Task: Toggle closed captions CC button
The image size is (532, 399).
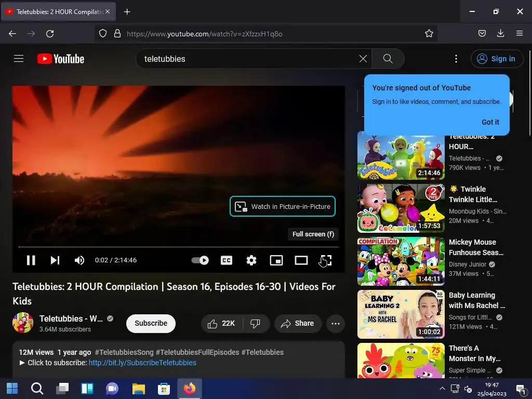Action: point(227,260)
